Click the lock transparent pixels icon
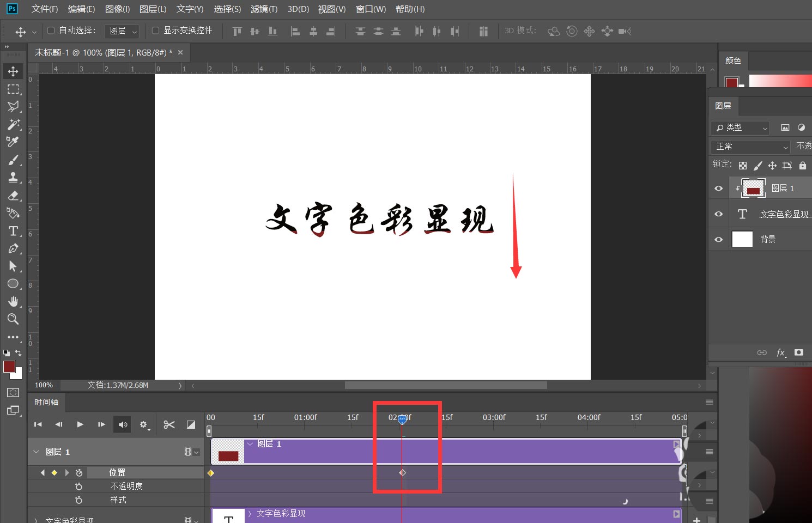812x523 pixels. (x=743, y=166)
